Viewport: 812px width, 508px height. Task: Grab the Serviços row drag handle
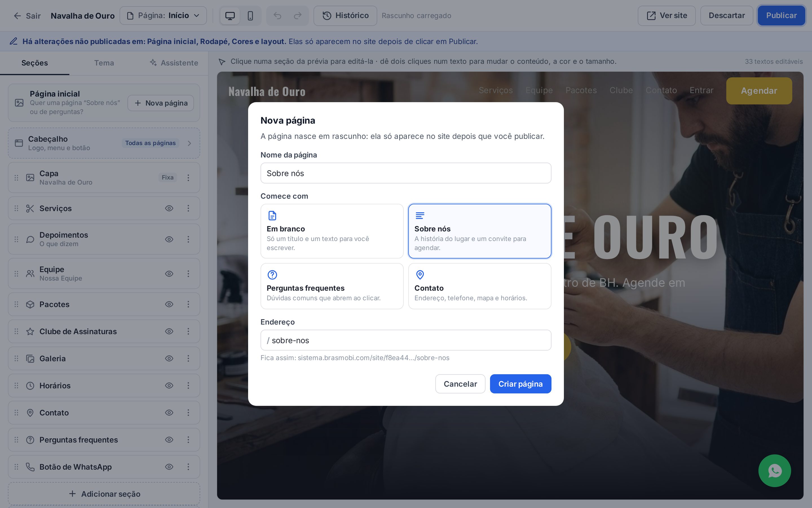point(16,208)
